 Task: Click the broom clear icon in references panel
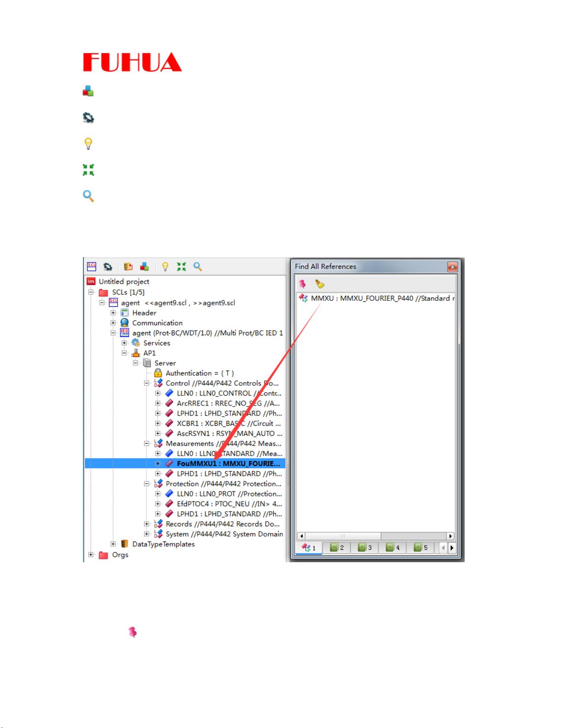click(319, 284)
